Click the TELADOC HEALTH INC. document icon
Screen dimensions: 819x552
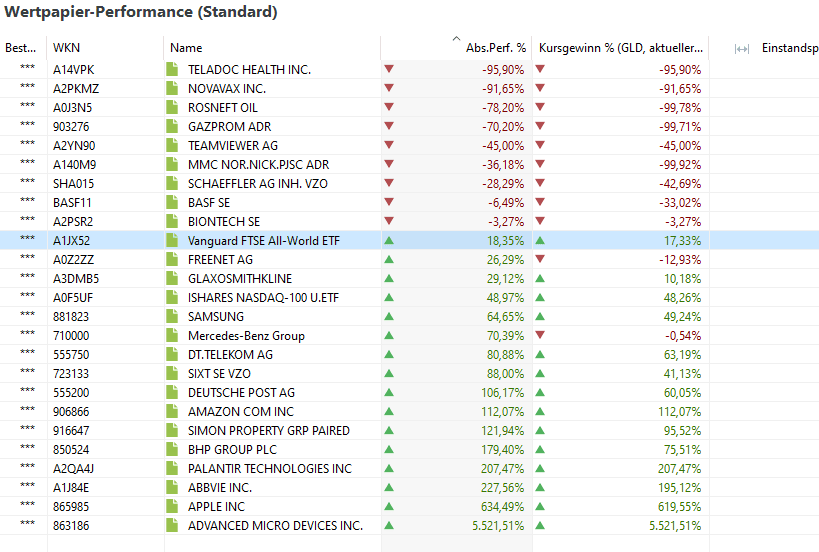tap(172, 69)
